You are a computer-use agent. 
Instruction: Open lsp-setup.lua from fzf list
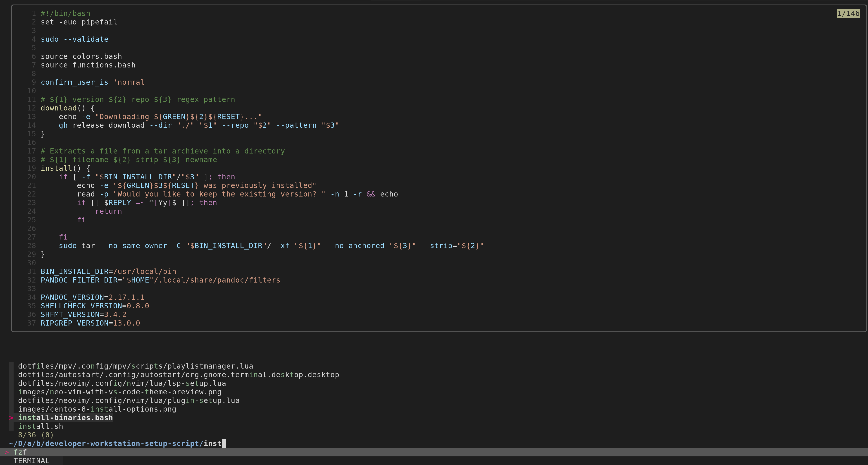122,383
